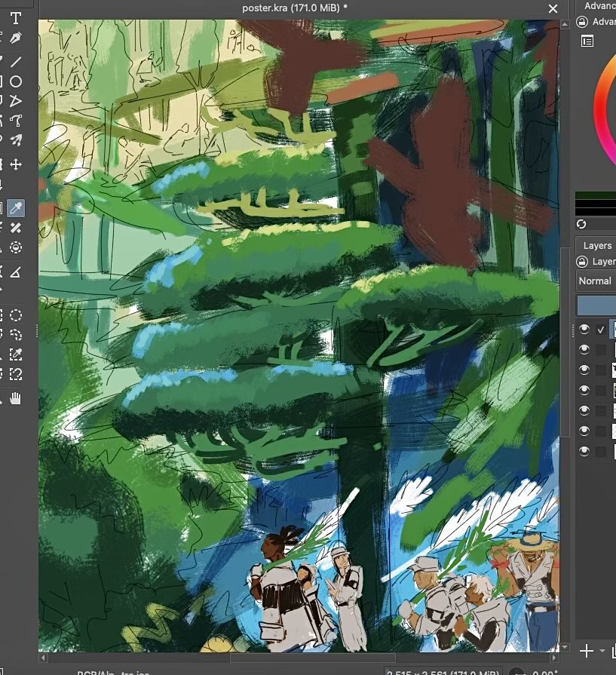The image size is (616, 675).
Task: Select the Multibrush tool
Action: pos(16,140)
